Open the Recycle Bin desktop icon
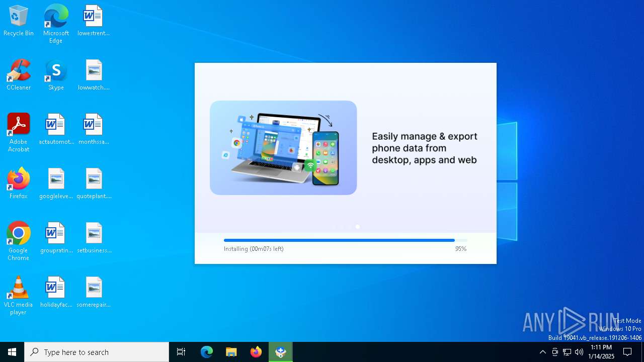The width and height of the screenshot is (644, 362). pos(19,21)
